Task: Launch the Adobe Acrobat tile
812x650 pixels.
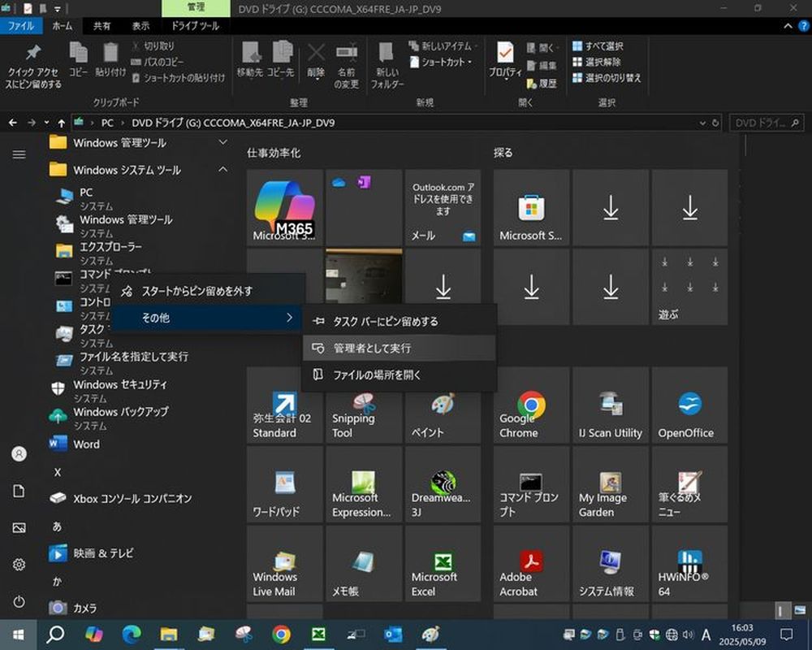Action: click(x=531, y=563)
